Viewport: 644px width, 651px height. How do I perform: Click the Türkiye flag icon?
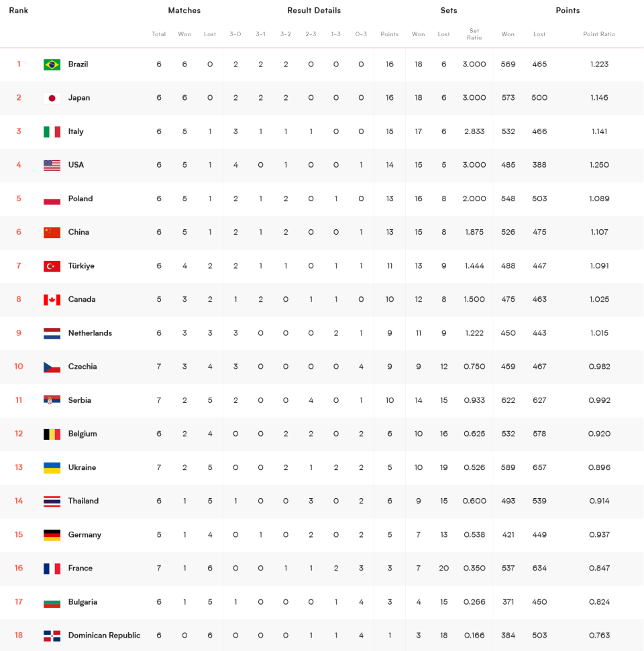(x=52, y=266)
